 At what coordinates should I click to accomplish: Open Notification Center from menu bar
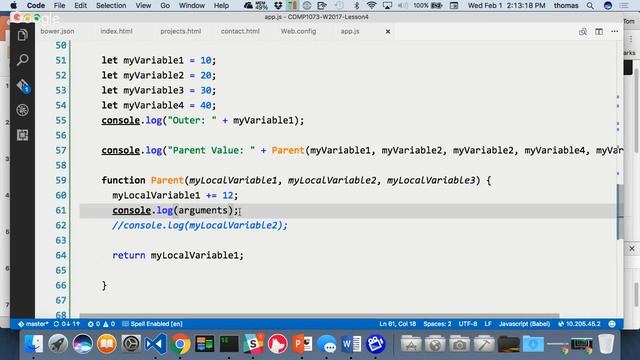pyautogui.click(x=624, y=6)
